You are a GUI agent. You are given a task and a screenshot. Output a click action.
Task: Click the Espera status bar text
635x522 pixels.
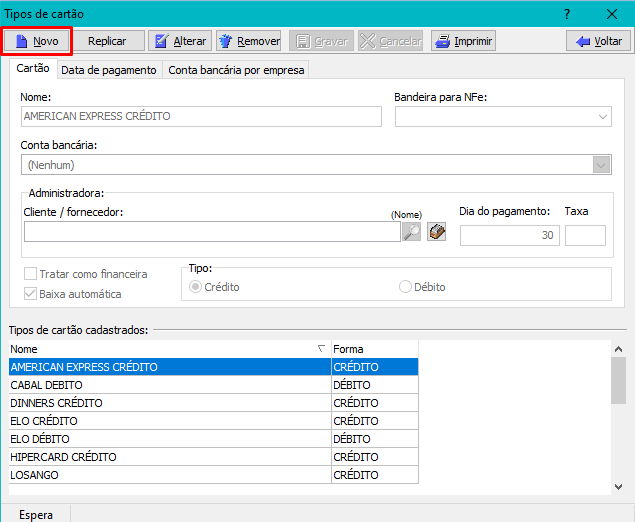pyautogui.click(x=36, y=515)
